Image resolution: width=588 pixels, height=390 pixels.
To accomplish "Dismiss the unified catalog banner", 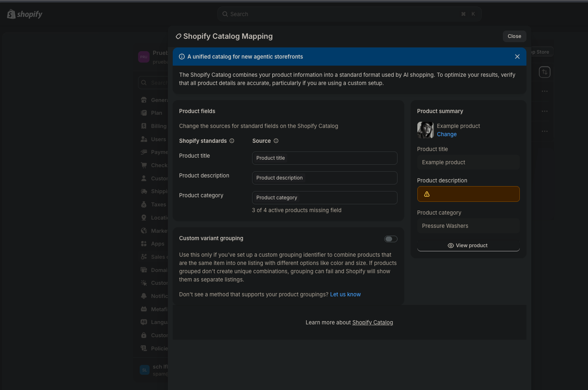I will (517, 57).
